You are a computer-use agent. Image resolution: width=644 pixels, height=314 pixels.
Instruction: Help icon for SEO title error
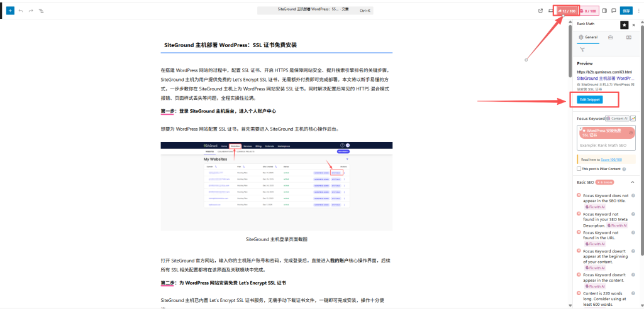coord(633,195)
